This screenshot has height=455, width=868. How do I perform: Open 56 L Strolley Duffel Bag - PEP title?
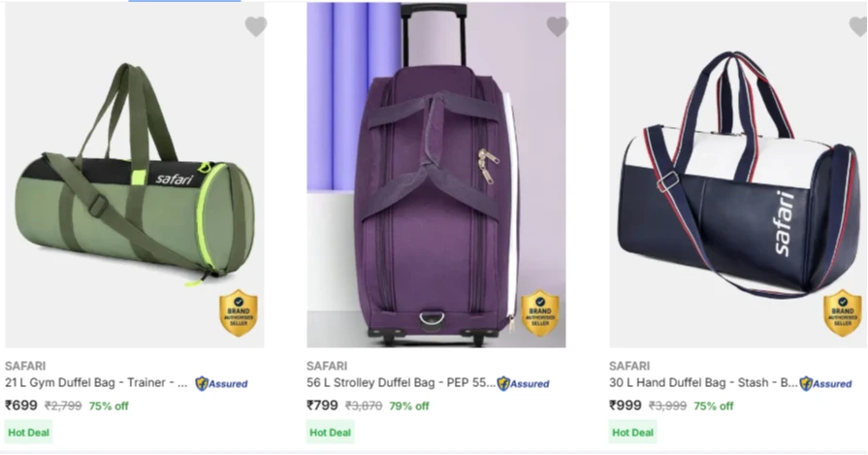pos(401,383)
